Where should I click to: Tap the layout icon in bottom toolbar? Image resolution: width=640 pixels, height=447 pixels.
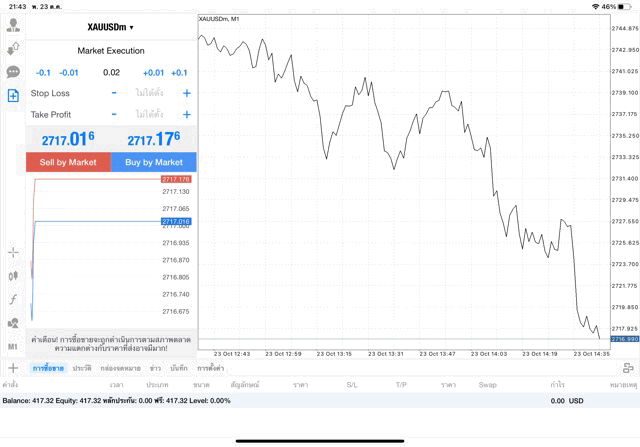(627, 368)
